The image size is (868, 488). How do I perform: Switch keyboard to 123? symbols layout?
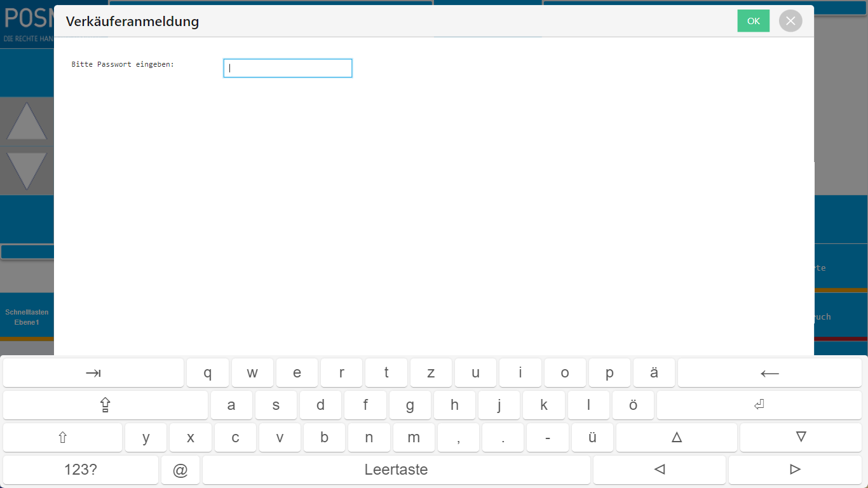81,470
